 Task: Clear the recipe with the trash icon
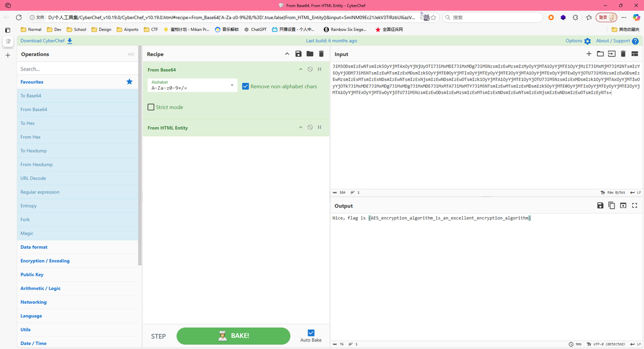(x=321, y=54)
